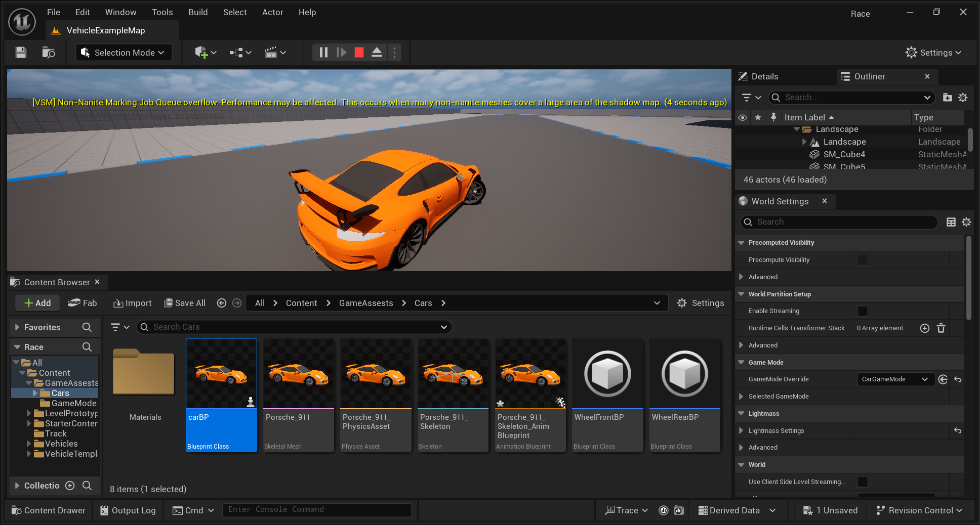Select the carBP blueprint asset
Image resolution: width=980 pixels, height=525 pixels.
222,396
